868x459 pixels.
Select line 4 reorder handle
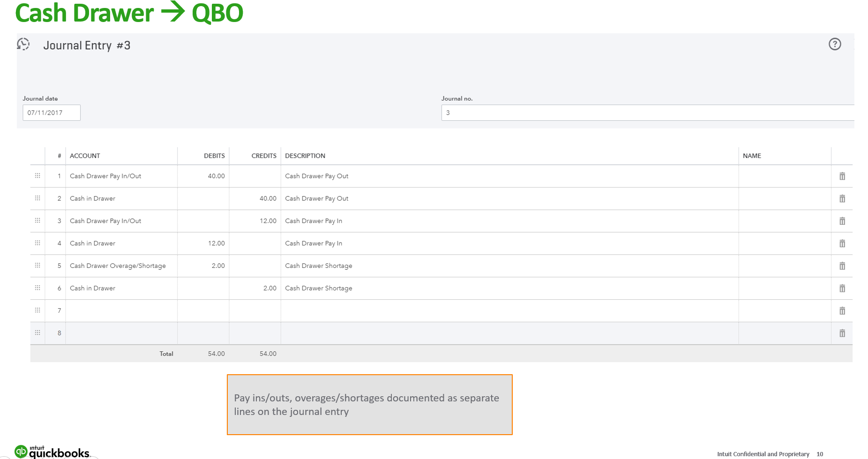point(37,243)
